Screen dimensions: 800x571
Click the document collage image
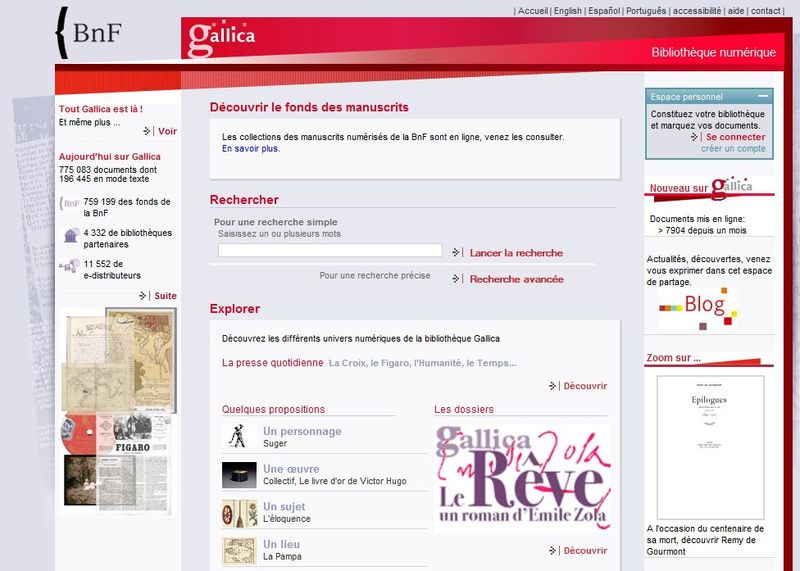[x=118, y=411]
